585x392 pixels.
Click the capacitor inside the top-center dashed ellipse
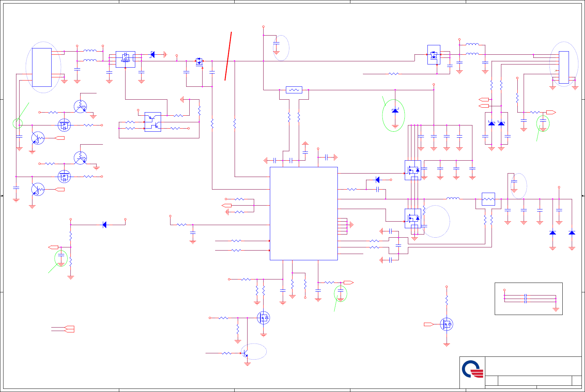tap(276, 44)
